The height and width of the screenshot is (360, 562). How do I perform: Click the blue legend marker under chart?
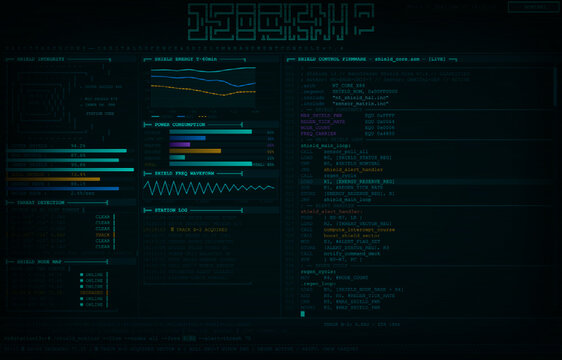click(181, 117)
